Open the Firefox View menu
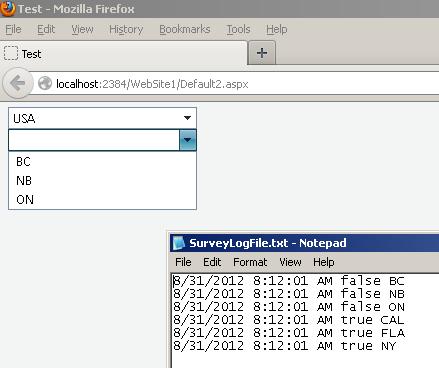439x368 pixels. [82, 29]
